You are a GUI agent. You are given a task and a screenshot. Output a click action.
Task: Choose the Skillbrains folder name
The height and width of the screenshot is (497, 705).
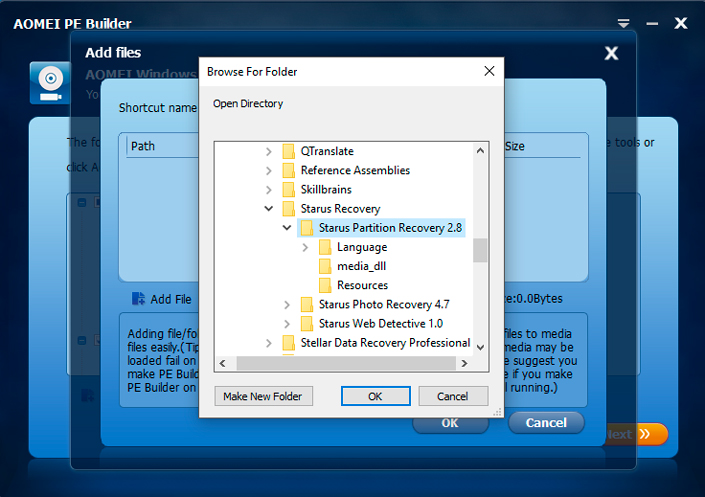click(x=326, y=189)
